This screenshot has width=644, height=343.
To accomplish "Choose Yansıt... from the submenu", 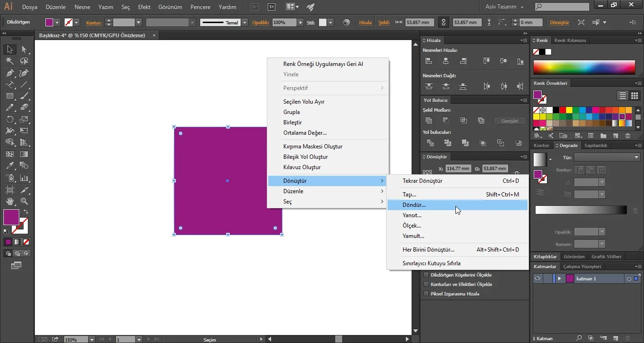I will (457, 215).
